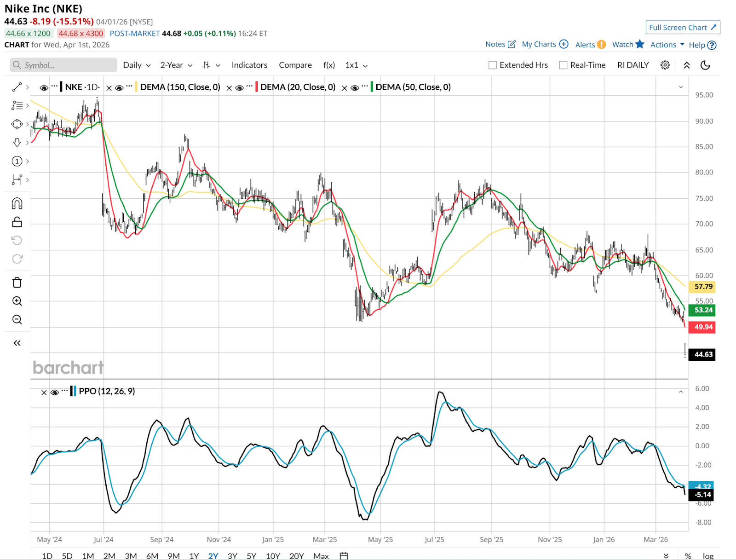The width and height of the screenshot is (736, 560).
Task: Expand the 2-Year period dropdown
Action: 176,65
